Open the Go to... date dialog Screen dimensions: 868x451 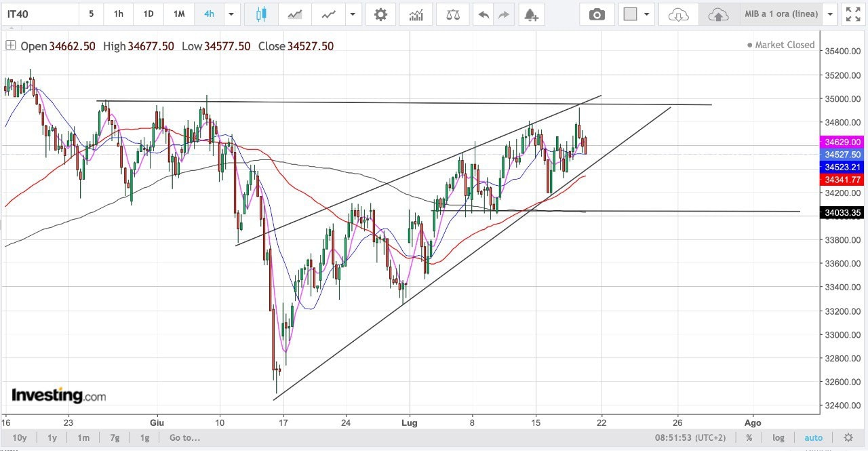point(184,437)
